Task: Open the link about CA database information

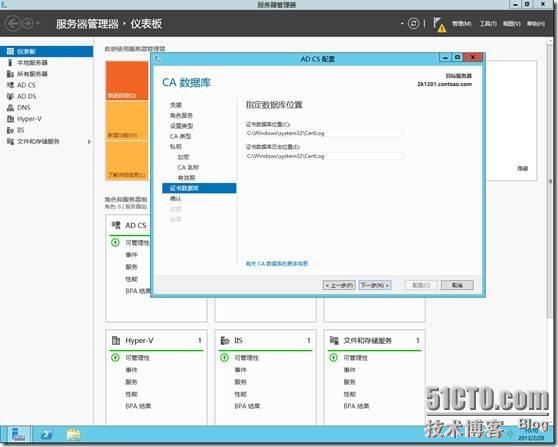Action: [x=277, y=264]
